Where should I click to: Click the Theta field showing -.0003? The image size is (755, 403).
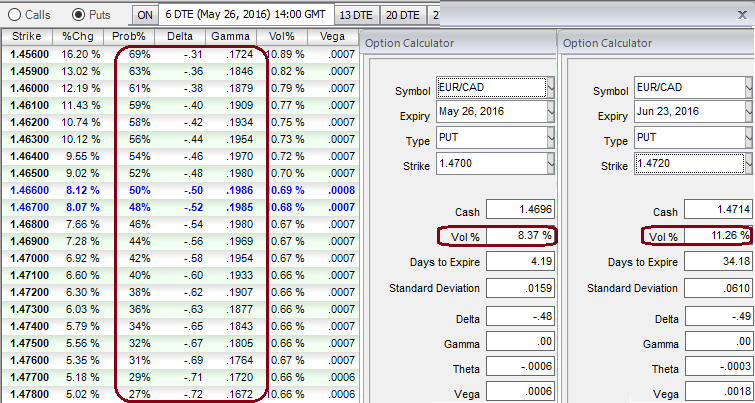point(718,367)
